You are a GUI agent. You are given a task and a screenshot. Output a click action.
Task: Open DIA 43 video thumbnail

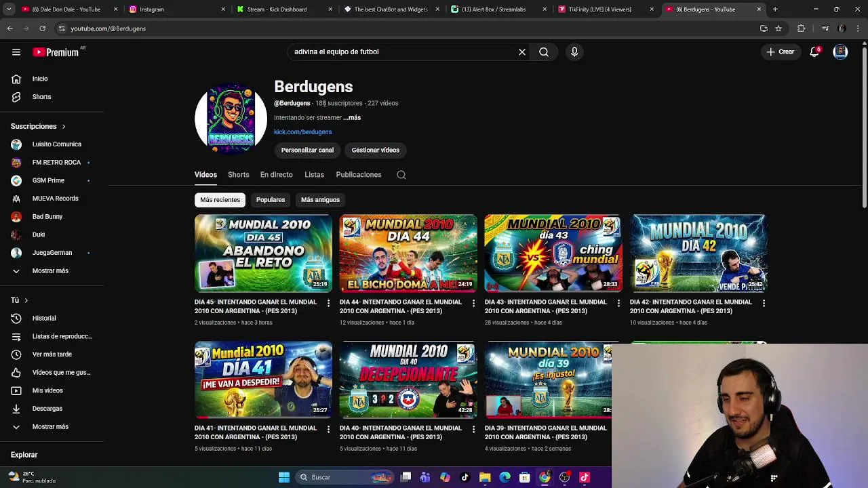(553, 253)
